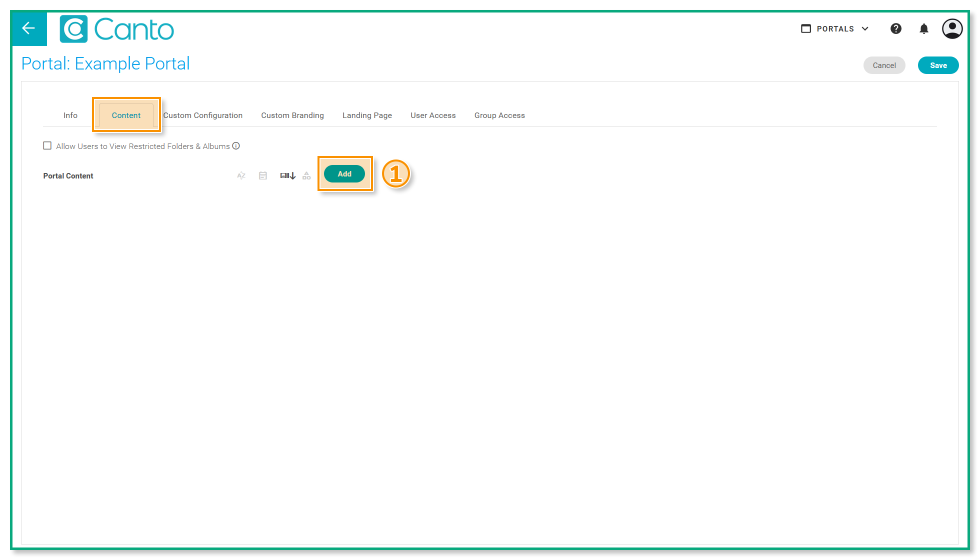The height and width of the screenshot is (560, 980).
Task: Open the Custom Configuration tab
Action: (203, 115)
